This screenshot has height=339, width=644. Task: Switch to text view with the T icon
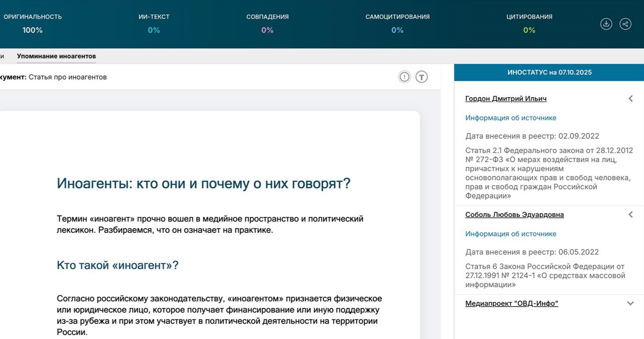click(421, 77)
